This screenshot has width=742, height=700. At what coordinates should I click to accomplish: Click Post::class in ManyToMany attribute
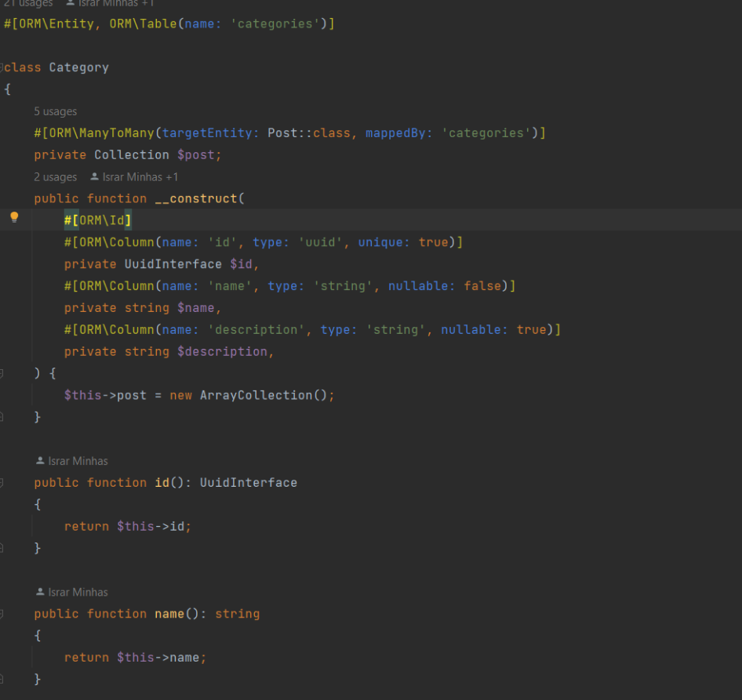308,133
